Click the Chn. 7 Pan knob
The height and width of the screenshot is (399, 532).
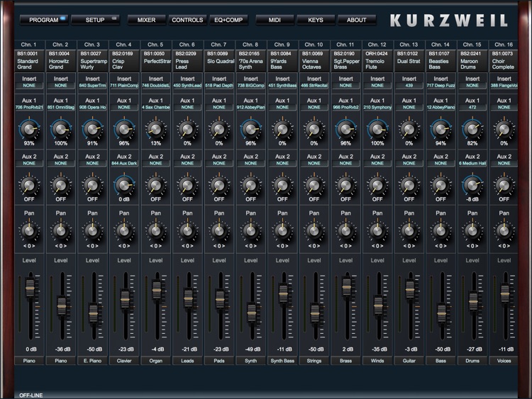click(x=219, y=230)
